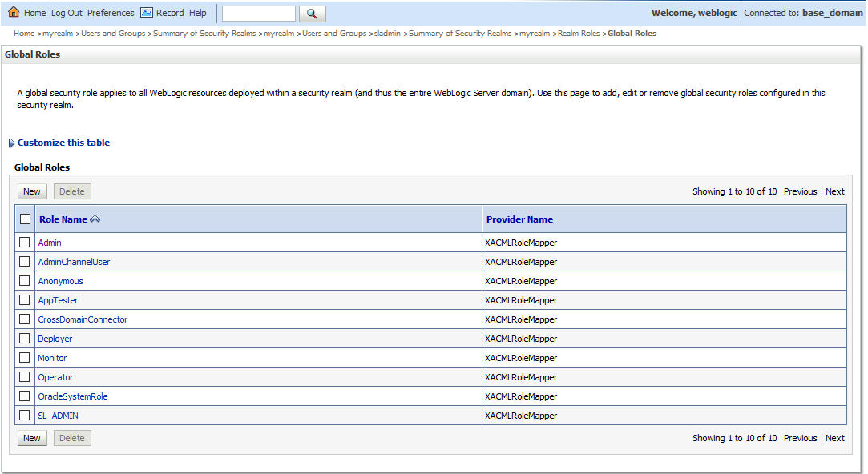Screen dimensions: 868x474
Task: Sort by Role Name column header
Action: coord(63,219)
